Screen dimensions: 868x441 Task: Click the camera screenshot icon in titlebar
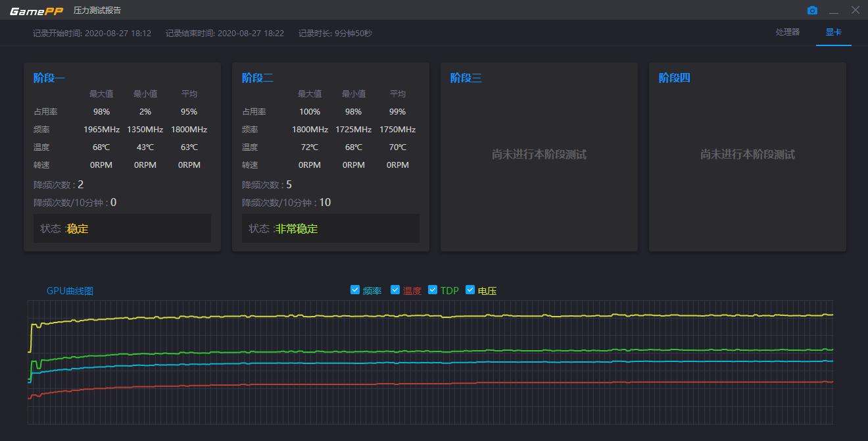coord(812,10)
